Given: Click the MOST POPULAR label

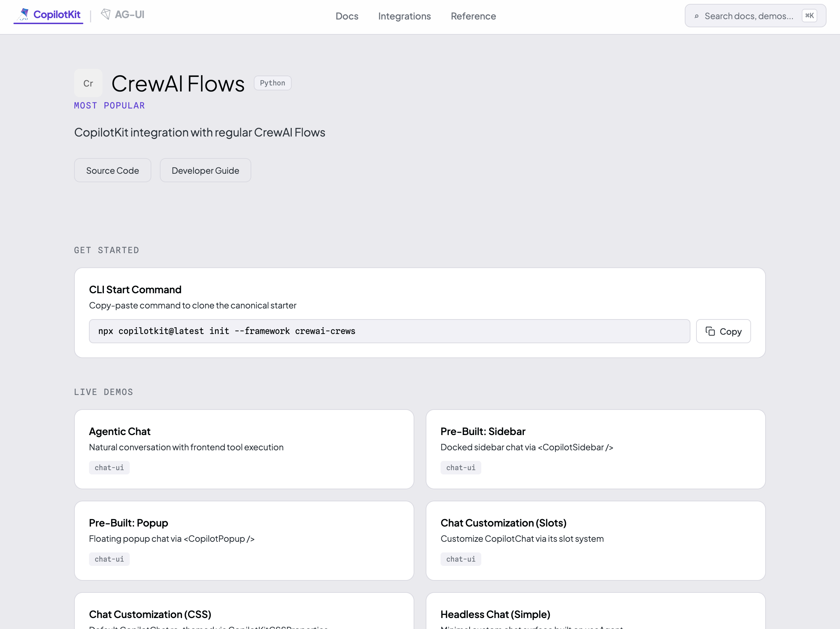Looking at the screenshot, I should pos(110,106).
